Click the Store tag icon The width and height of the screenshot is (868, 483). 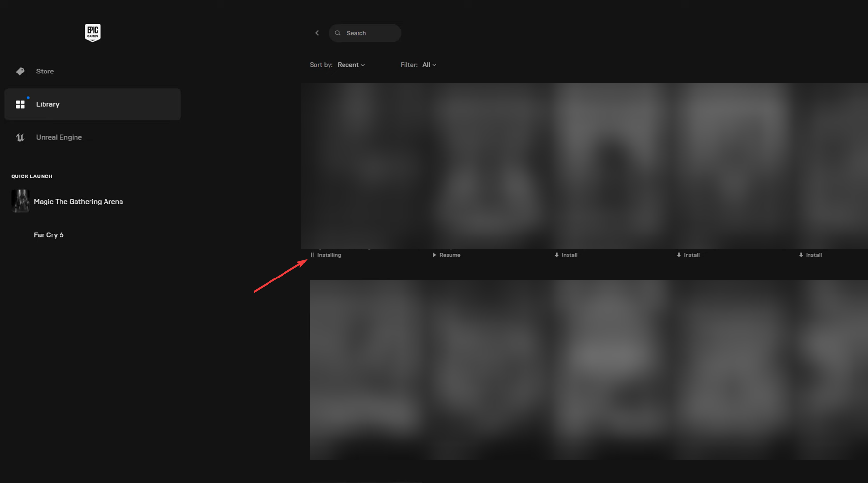(20, 72)
